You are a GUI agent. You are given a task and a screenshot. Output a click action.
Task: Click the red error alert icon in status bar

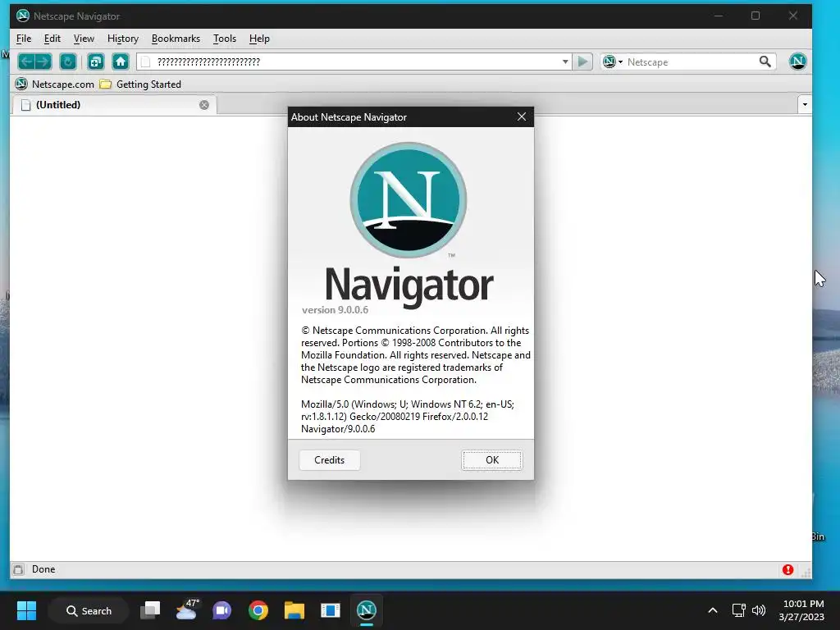coord(787,569)
